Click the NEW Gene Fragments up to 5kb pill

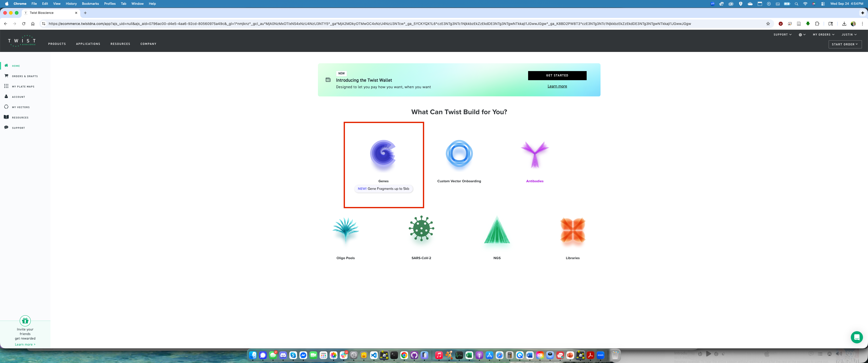click(384, 189)
